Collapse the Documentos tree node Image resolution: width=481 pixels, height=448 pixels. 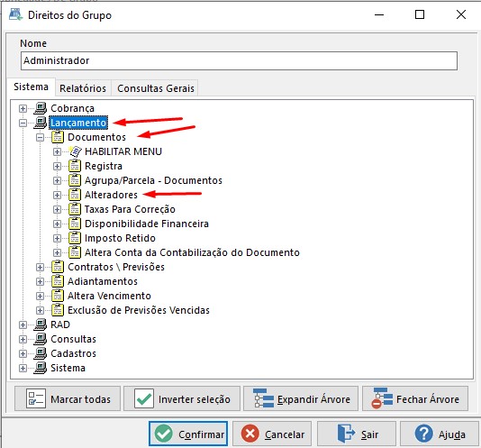coord(40,138)
